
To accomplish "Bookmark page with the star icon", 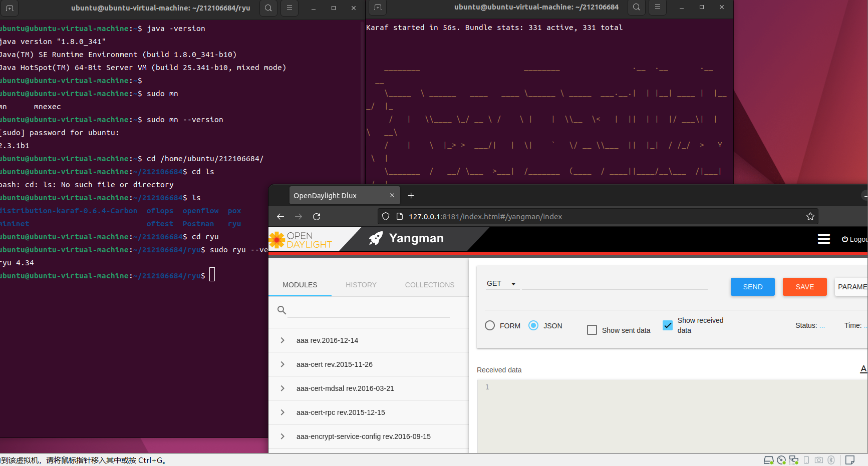I will pyautogui.click(x=810, y=216).
